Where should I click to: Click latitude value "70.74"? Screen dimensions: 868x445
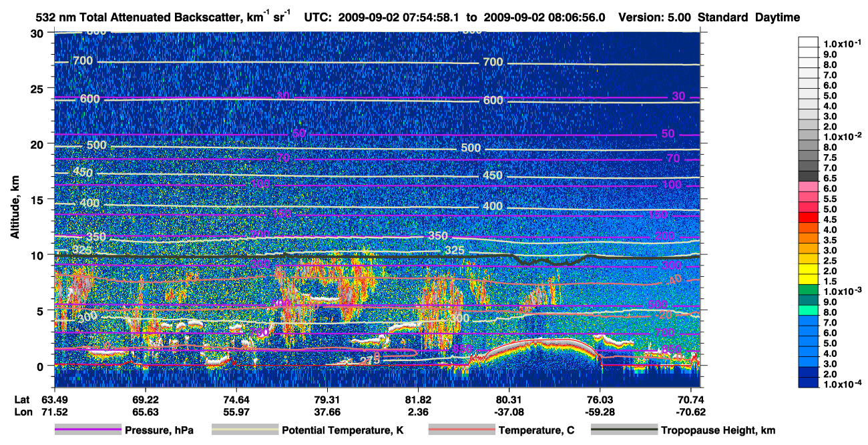pyautogui.click(x=691, y=399)
